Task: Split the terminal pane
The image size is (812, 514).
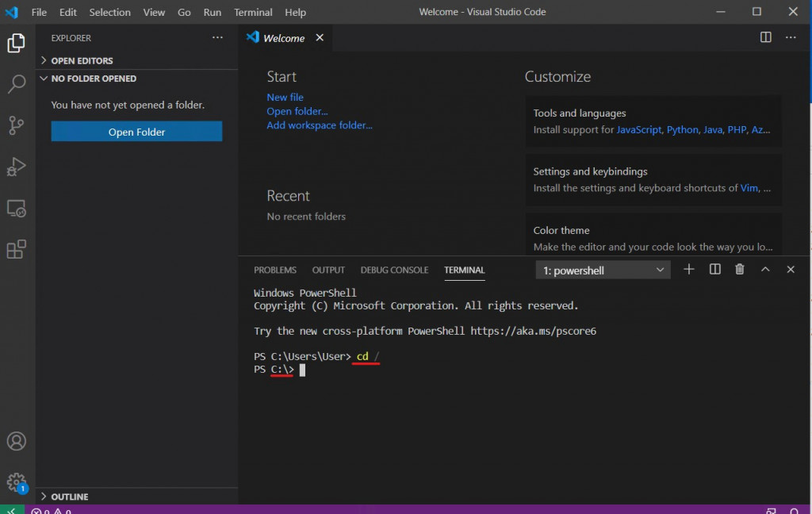Action: 714,270
